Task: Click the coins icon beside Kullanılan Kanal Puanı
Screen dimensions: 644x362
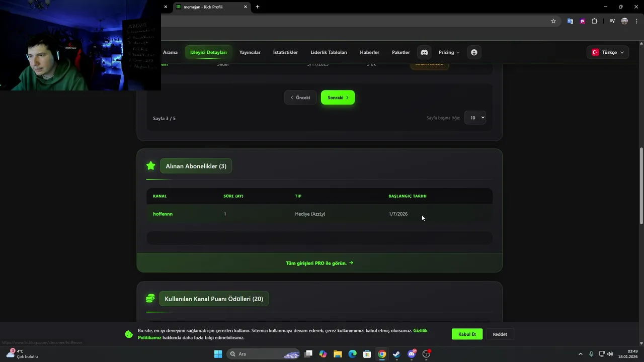Action: click(x=150, y=299)
